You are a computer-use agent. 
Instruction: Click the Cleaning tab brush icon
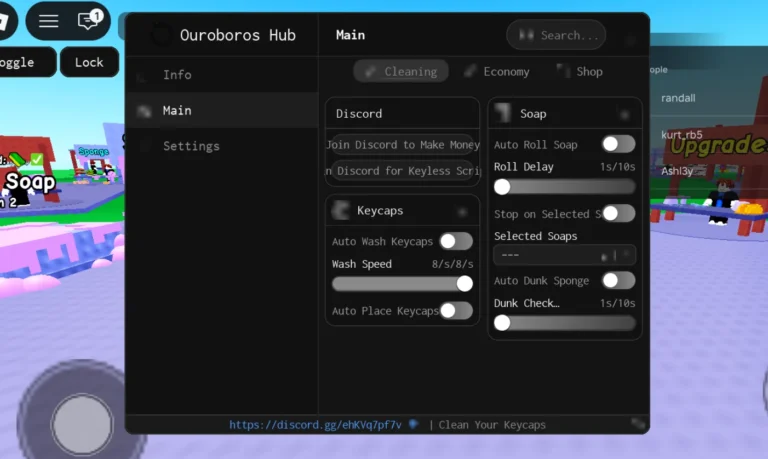tap(371, 72)
